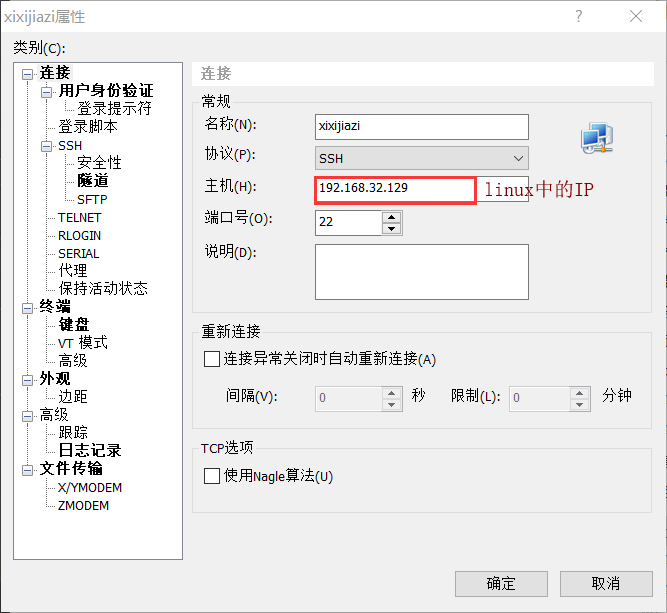The height and width of the screenshot is (613, 667).
Task: Collapse the 用户身份验证 tree node
Action: click(x=46, y=92)
